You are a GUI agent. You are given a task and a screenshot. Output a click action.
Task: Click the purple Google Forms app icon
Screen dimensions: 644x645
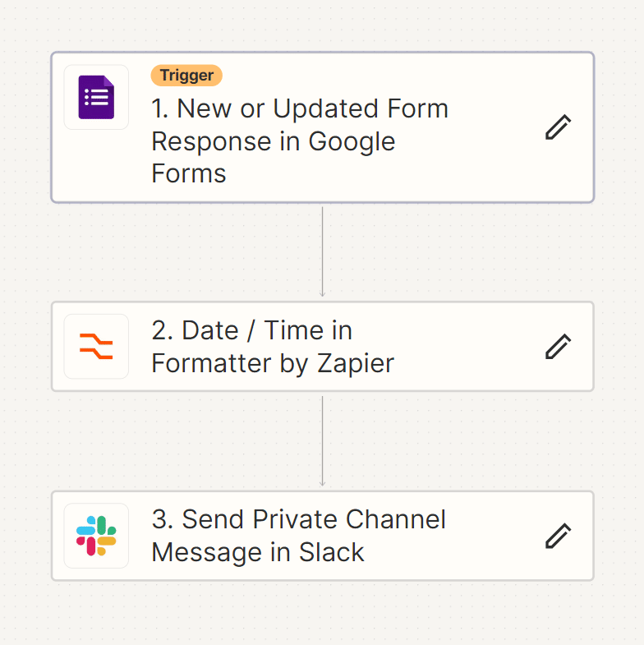click(96, 97)
